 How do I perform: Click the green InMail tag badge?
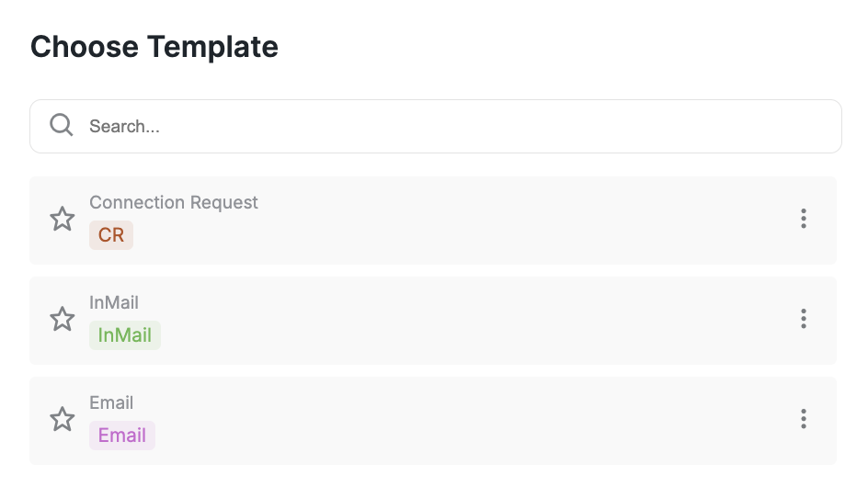[x=125, y=335]
